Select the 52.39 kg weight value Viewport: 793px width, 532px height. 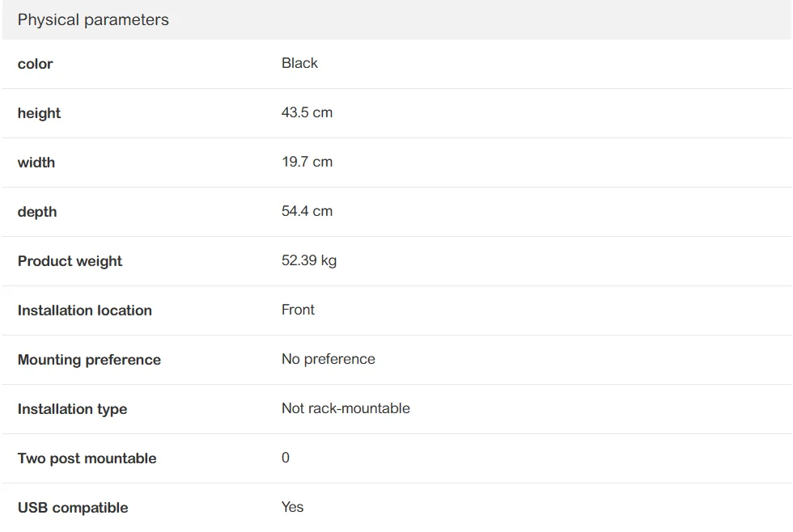pyautogui.click(x=309, y=260)
